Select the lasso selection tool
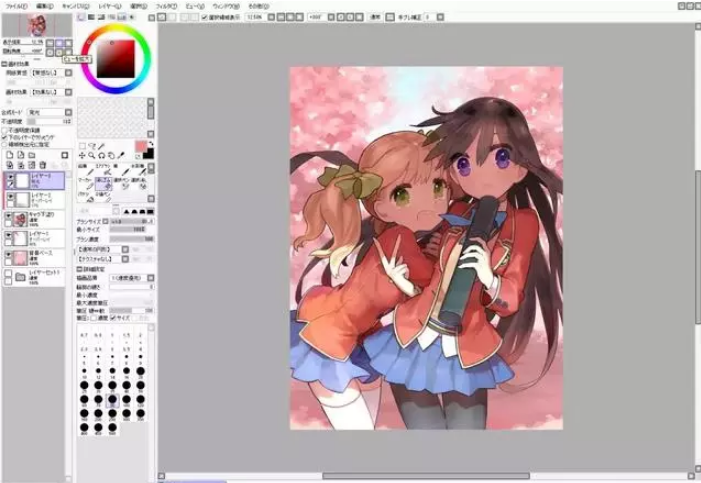 pyautogui.click(x=92, y=146)
